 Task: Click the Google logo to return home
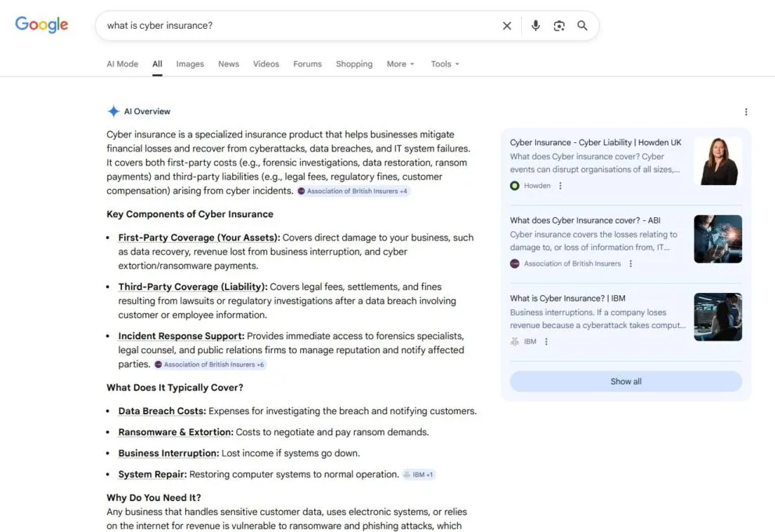click(41, 24)
